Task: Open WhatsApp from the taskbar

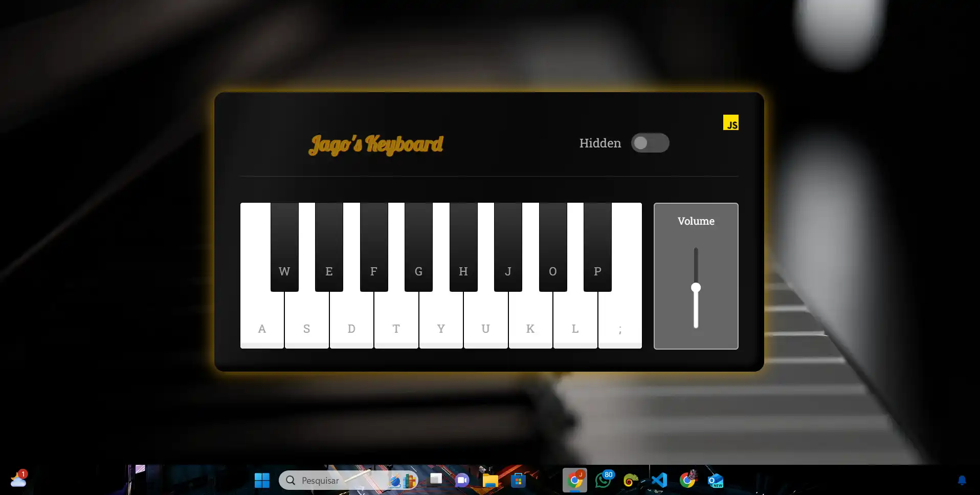Action: (604, 480)
